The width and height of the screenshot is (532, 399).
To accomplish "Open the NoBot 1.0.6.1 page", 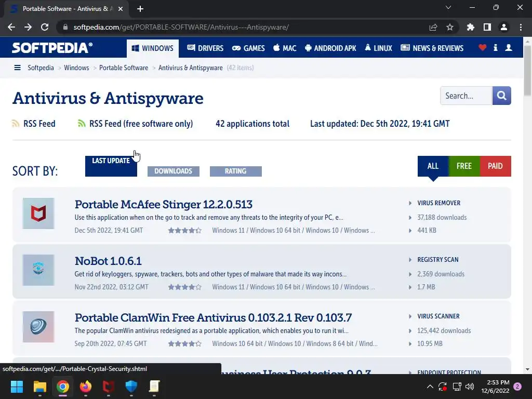I will [108, 261].
